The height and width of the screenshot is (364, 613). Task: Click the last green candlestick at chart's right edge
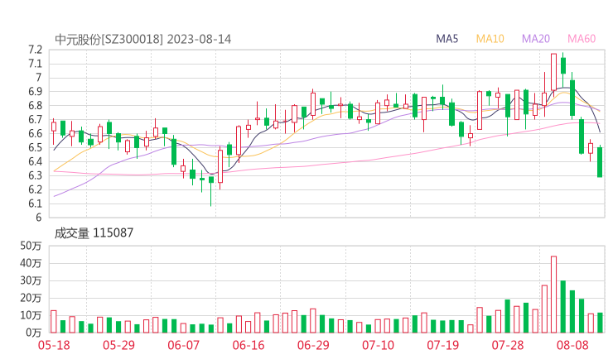click(600, 162)
